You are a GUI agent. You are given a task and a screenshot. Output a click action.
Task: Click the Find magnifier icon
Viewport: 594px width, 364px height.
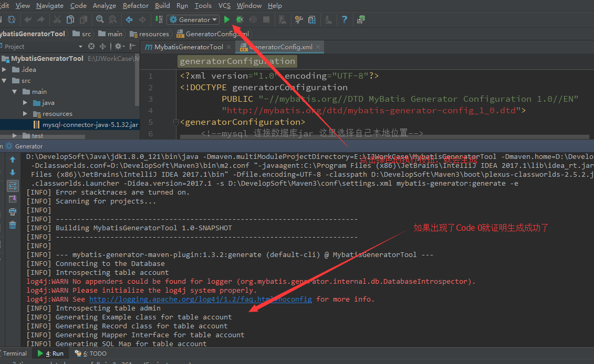point(100,20)
